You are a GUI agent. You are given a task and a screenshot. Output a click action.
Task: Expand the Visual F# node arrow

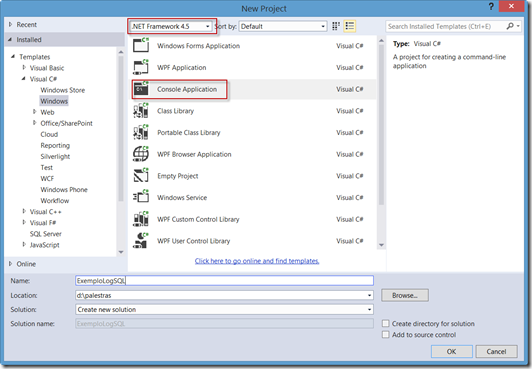tap(24, 222)
